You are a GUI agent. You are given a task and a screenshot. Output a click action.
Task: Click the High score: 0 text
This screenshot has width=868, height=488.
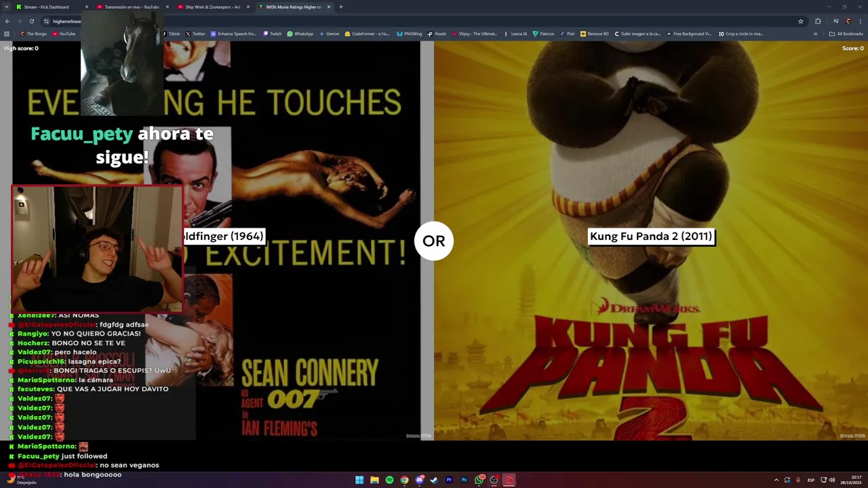[x=21, y=48]
